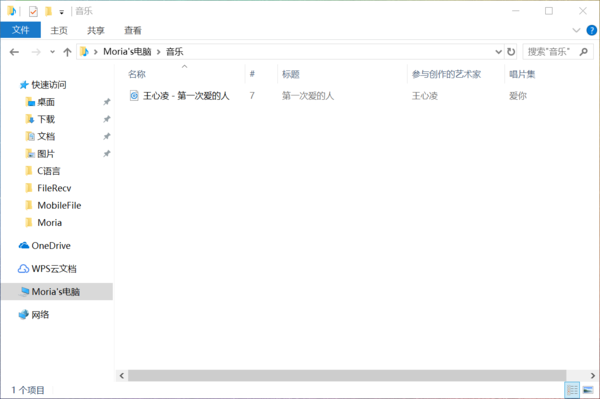Click the music file icon of 王心凌 song
600x399 pixels.
pos(134,95)
